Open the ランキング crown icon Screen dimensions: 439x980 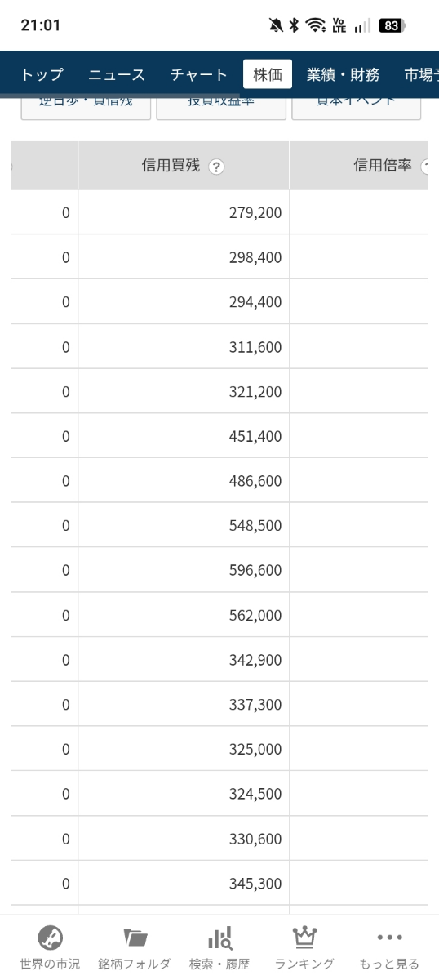point(304,937)
